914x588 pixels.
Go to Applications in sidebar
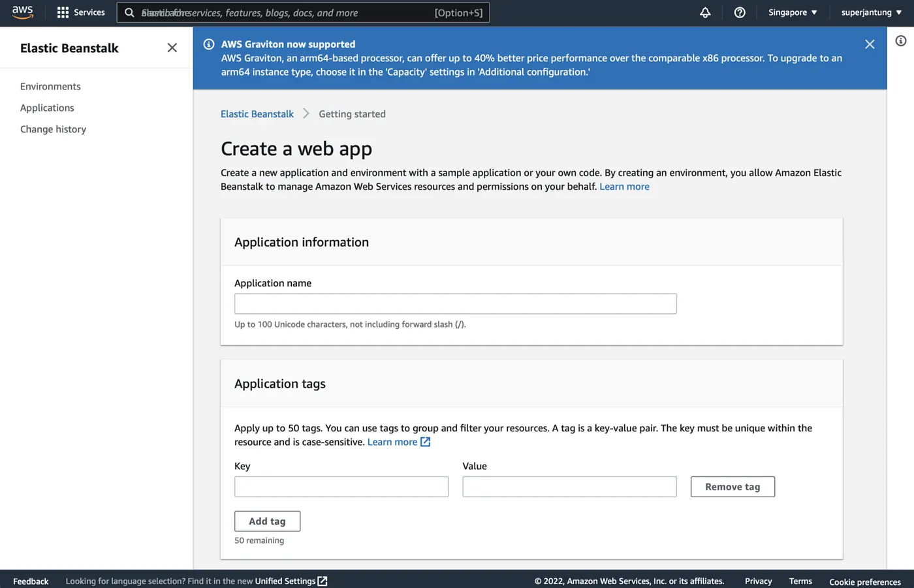(x=47, y=108)
